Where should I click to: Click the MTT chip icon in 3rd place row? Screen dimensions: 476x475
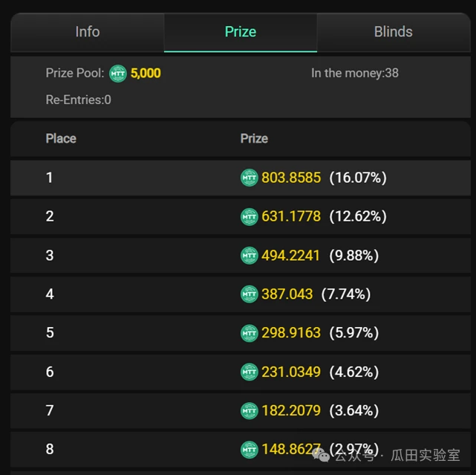pyautogui.click(x=250, y=256)
